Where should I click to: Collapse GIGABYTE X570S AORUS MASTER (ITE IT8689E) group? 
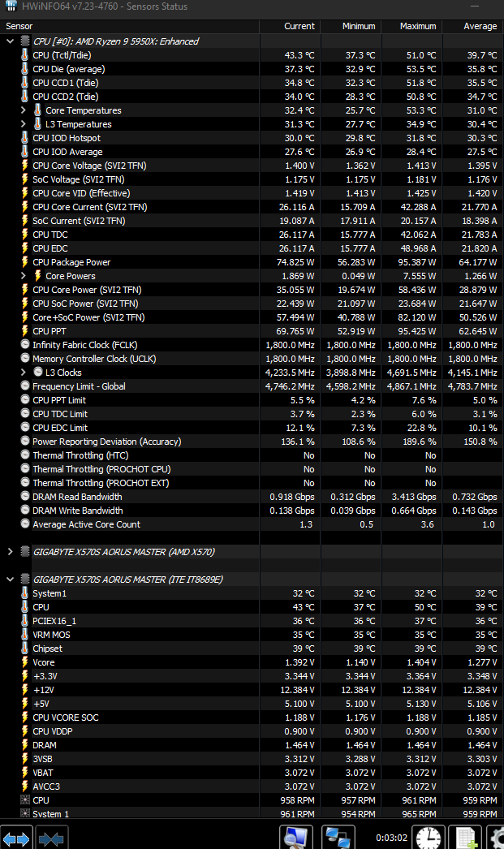(x=11, y=579)
